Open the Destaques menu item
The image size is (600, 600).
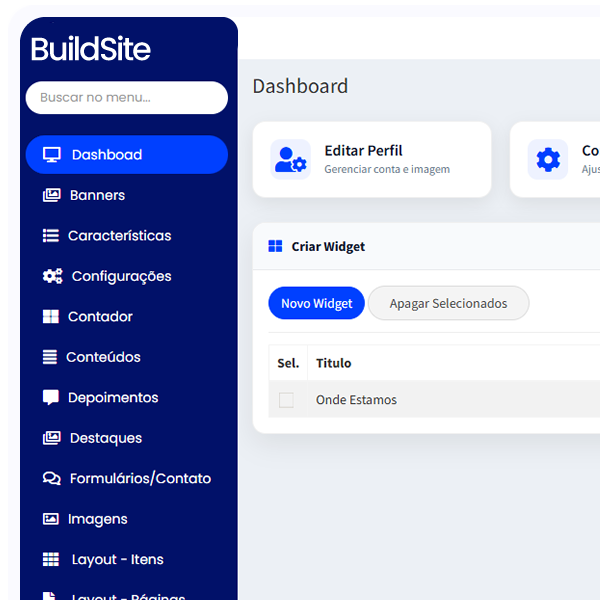pos(105,438)
